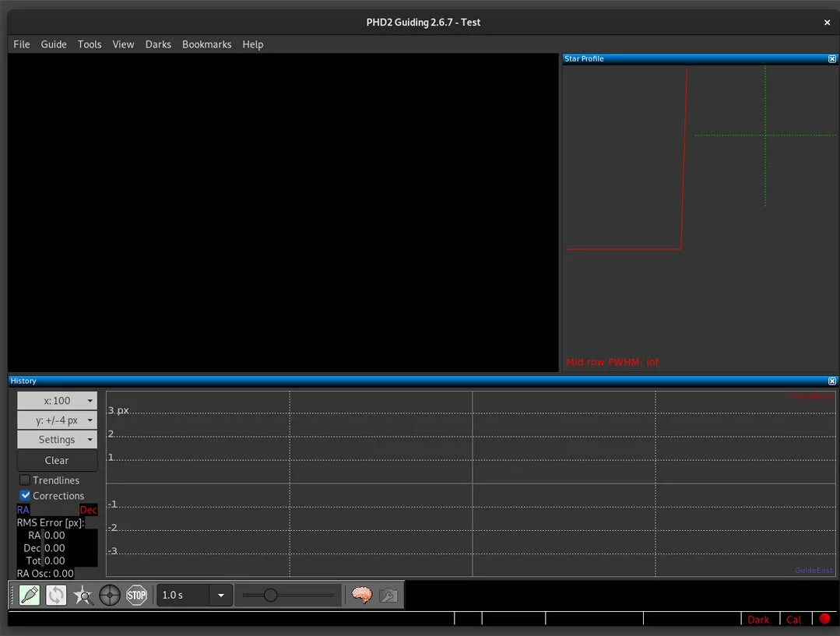The height and width of the screenshot is (636, 840).
Task: Click the Star Profile panel title
Action: (x=584, y=59)
